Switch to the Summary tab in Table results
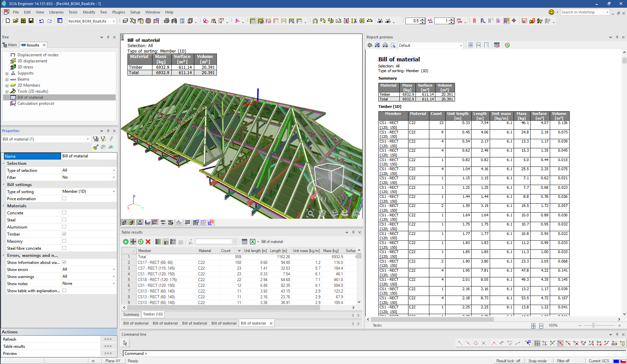This screenshot has width=627, height=364. 131,314
